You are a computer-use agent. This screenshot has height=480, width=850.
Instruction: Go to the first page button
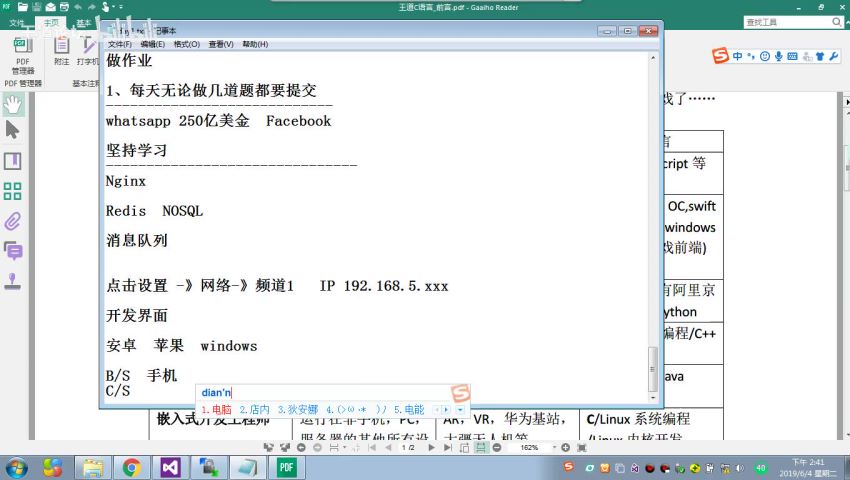tap(372, 447)
